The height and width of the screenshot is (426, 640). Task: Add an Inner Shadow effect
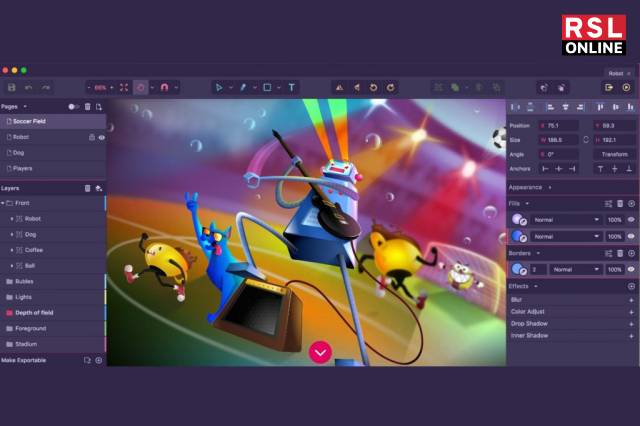pos(631,336)
